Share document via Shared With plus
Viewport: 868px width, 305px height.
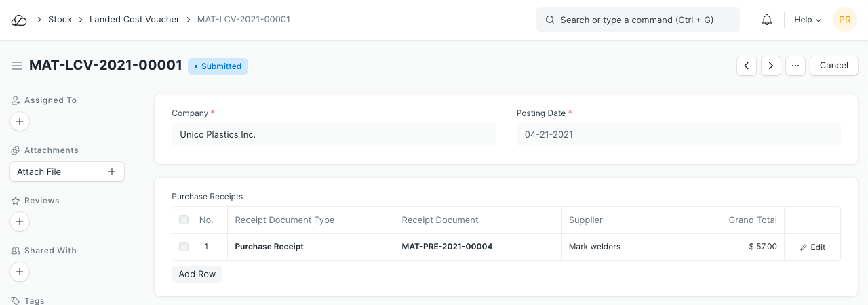coord(20,272)
